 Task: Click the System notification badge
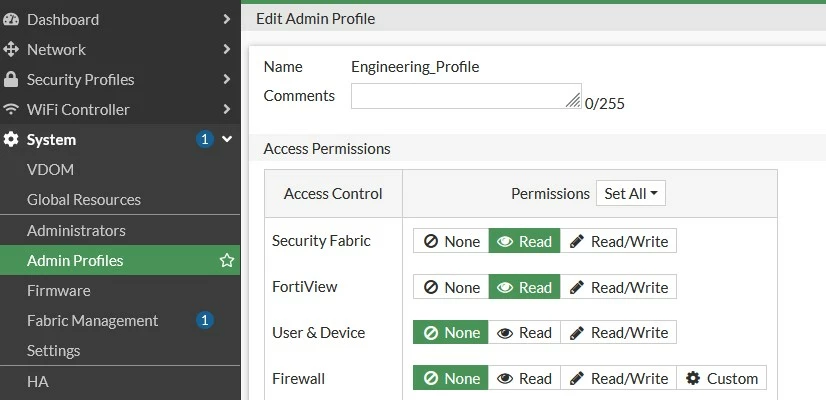click(x=204, y=140)
